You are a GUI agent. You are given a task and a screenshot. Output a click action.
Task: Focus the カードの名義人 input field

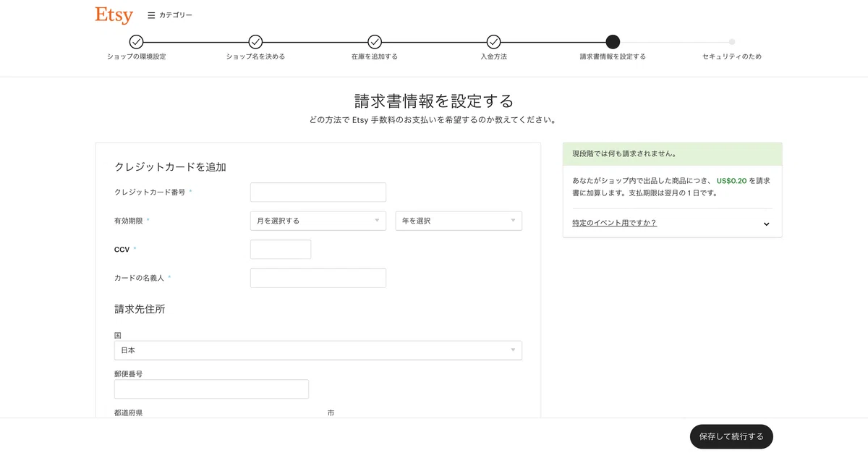(x=318, y=278)
